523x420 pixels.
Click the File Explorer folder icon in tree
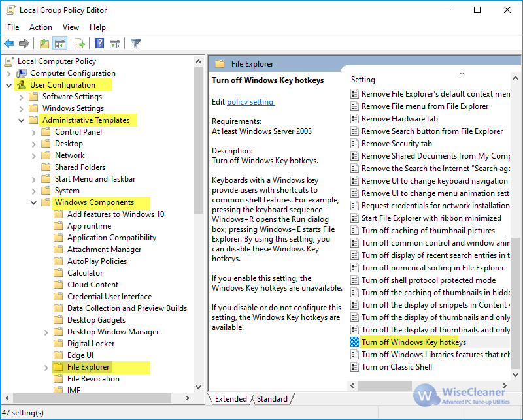coord(58,367)
